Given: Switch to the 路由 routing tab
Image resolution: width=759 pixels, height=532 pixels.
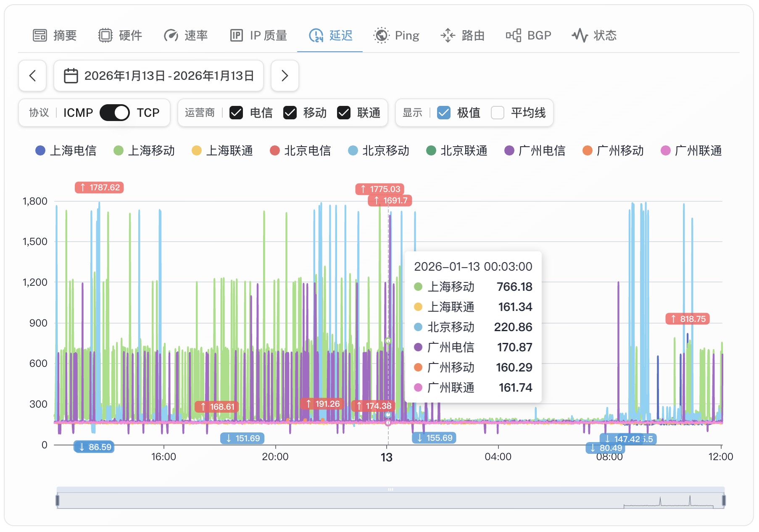Looking at the screenshot, I should coord(462,35).
